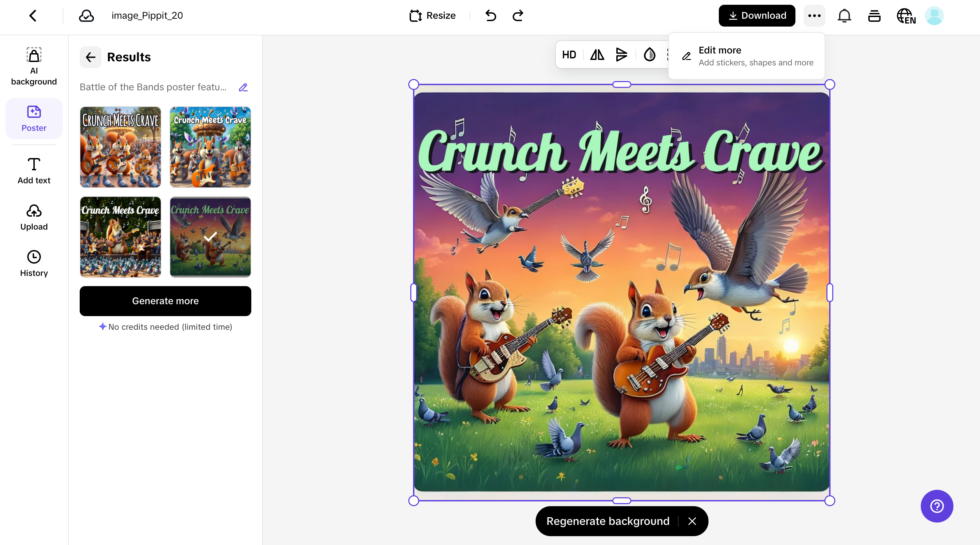Select the checked sunset poster result
Viewport: 980px width, 545px height.
tap(210, 237)
